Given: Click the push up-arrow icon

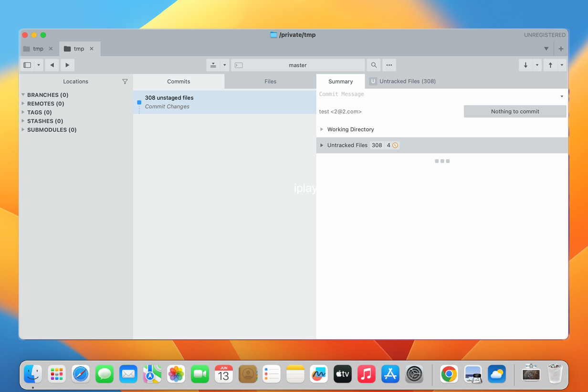Looking at the screenshot, I should (550, 65).
